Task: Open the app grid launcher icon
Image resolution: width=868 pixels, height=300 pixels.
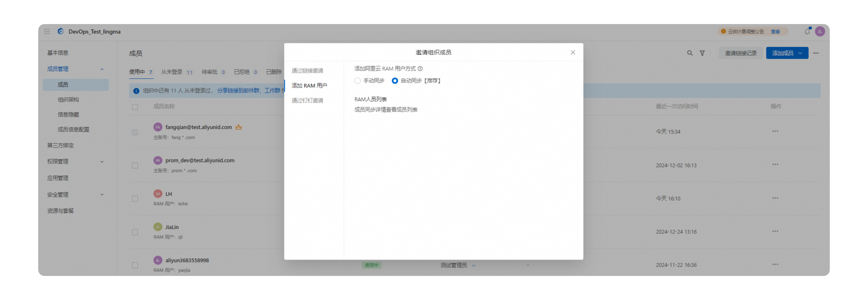Action: click(x=47, y=31)
